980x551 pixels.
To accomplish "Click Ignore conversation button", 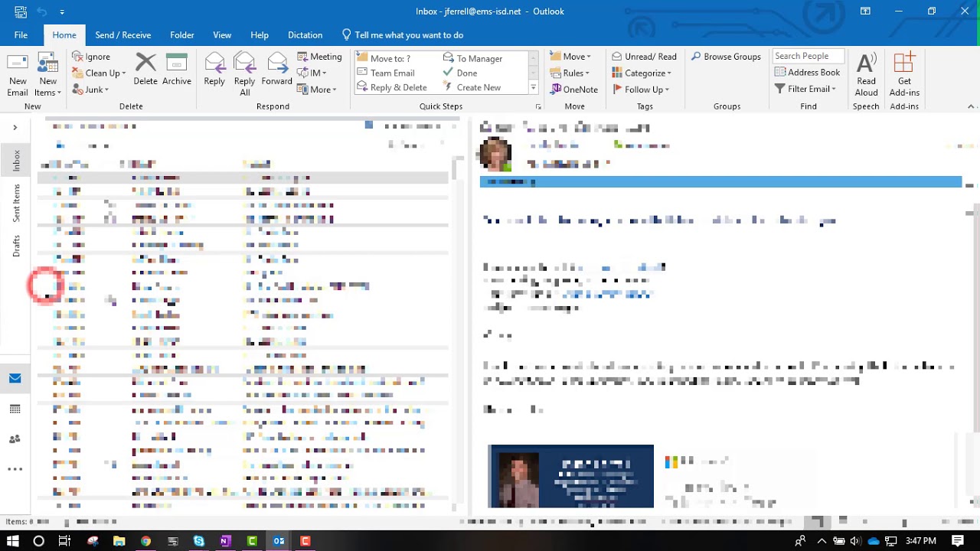I will pos(91,57).
